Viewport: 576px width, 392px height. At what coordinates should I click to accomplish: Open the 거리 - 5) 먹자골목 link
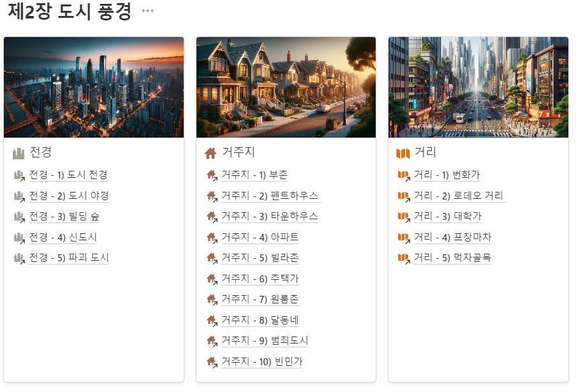click(453, 258)
